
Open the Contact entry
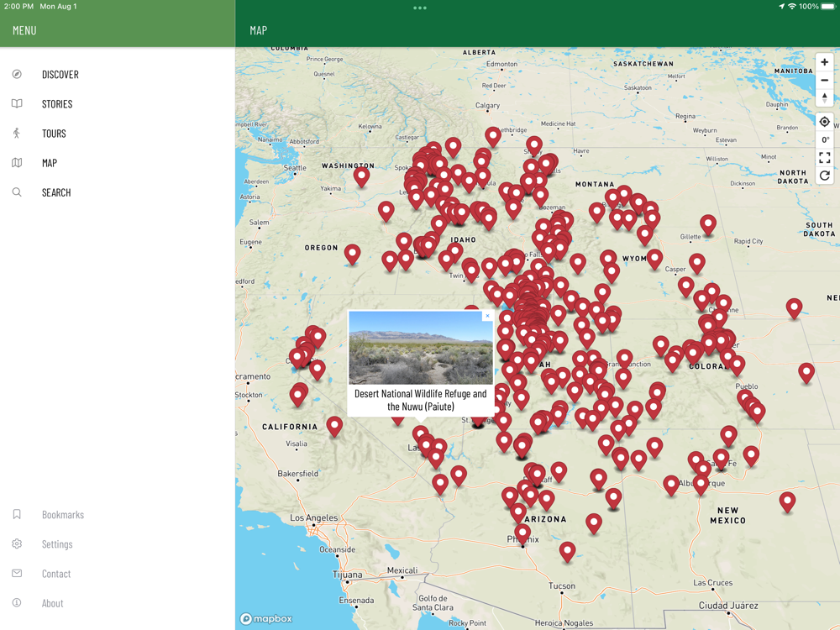pos(56,574)
